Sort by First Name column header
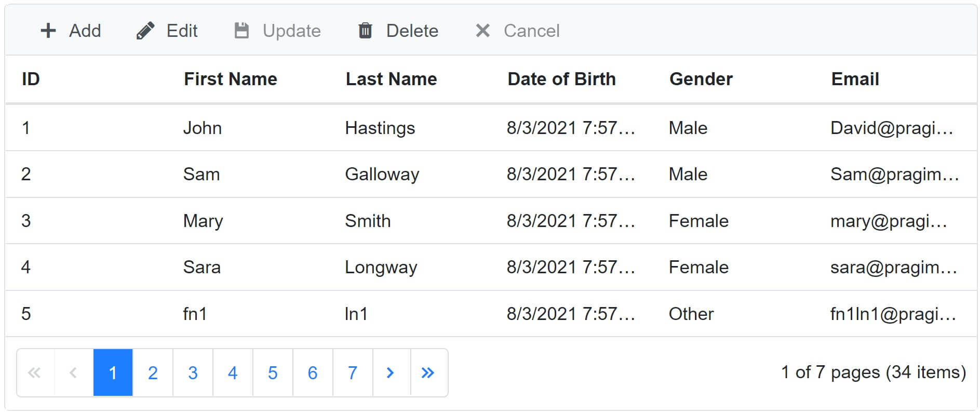This screenshot has height=413, width=980. [231, 79]
